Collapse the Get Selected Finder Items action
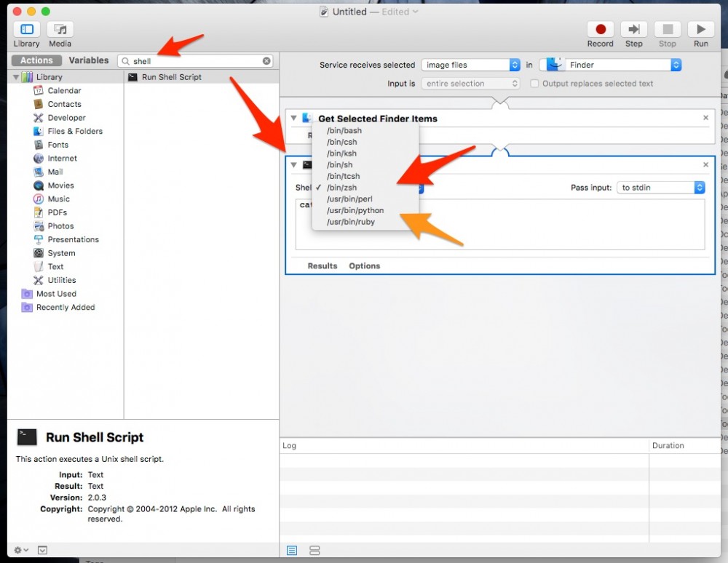 coord(293,118)
